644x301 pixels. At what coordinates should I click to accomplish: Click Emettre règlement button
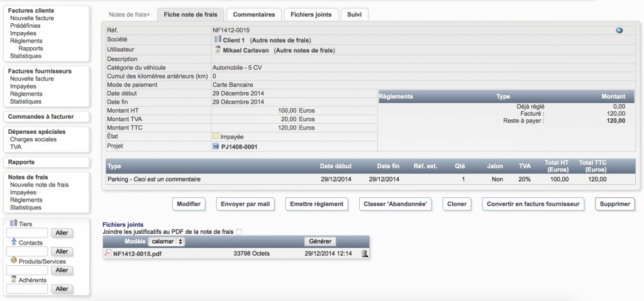[x=317, y=204]
